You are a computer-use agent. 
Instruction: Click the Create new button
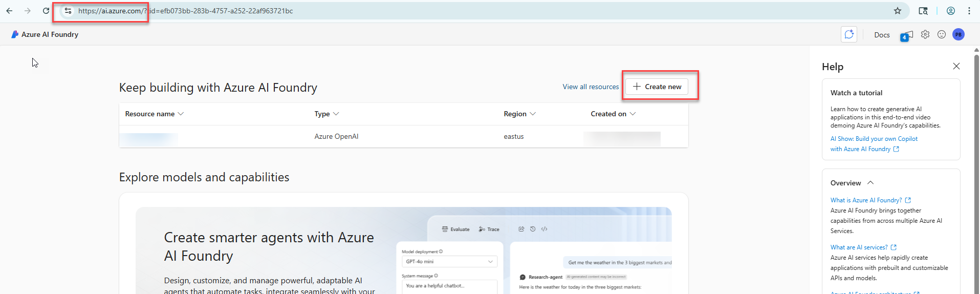657,87
